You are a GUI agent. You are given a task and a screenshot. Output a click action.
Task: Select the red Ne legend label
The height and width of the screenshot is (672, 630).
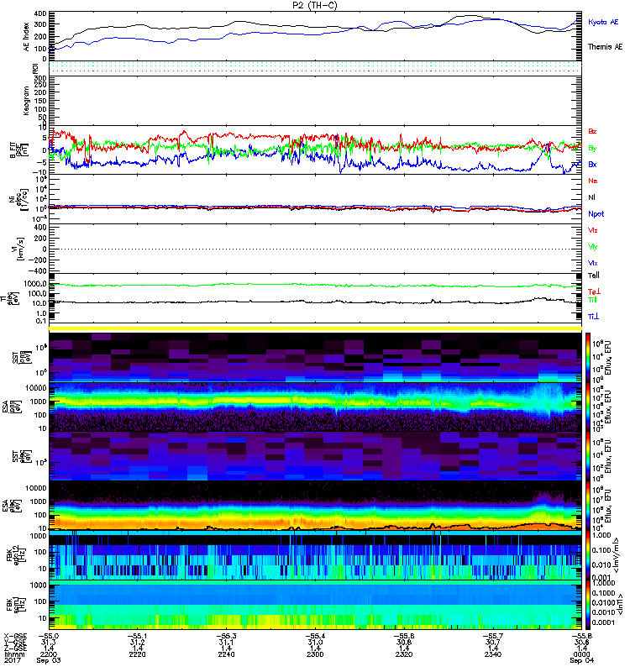click(x=593, y=181)
